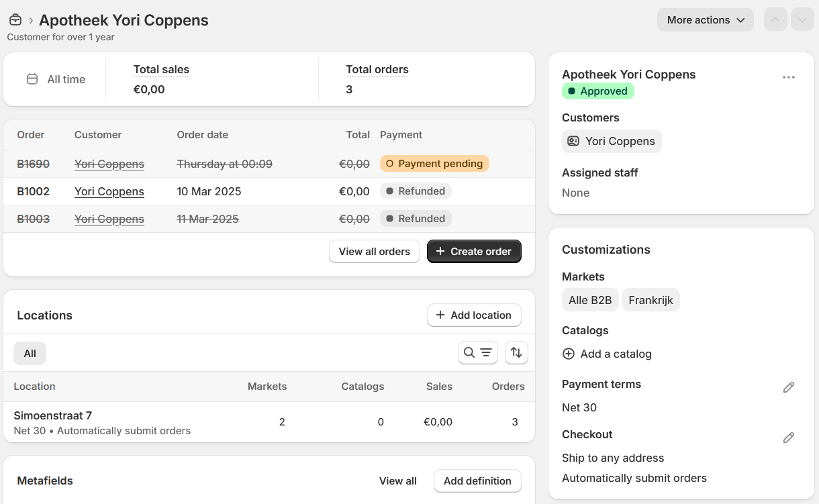The width and height of the screenshot is (819, 504).
Task: Open the All time date range selector
Action: coord(56,79)
